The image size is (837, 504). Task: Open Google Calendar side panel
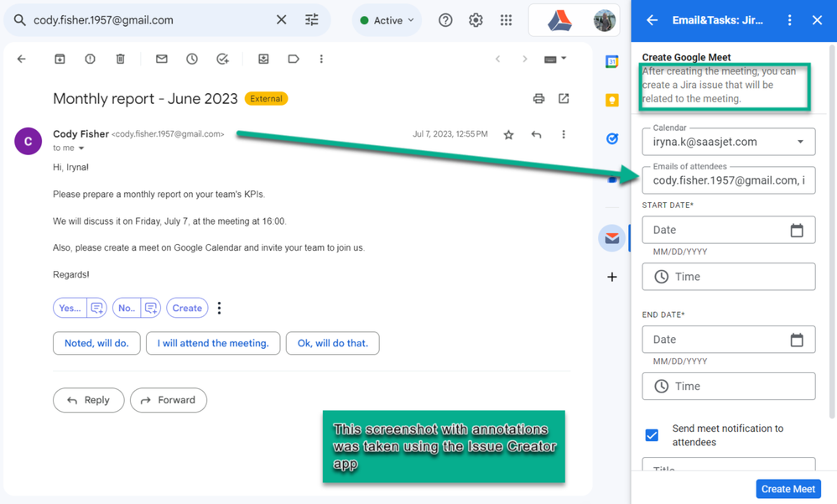click(611, 62)
